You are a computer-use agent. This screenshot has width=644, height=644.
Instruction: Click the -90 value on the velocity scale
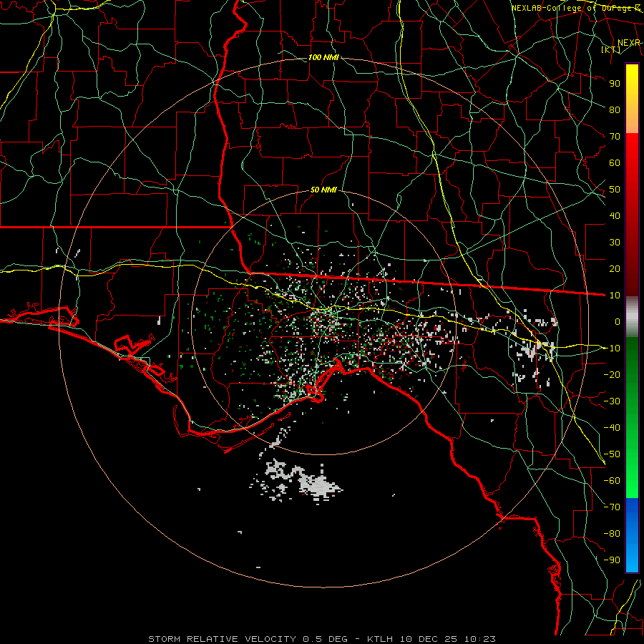tap(612, 560)
